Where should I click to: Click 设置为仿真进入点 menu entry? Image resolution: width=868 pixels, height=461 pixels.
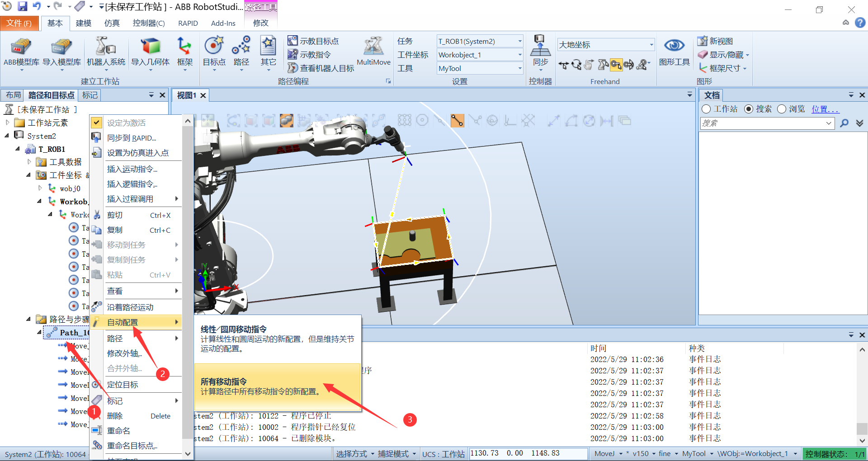coord(137,153)
